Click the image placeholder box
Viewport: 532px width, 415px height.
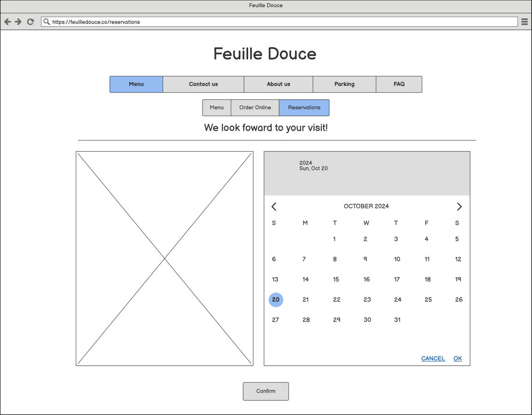pyautogui.click(x=164, y=258)
